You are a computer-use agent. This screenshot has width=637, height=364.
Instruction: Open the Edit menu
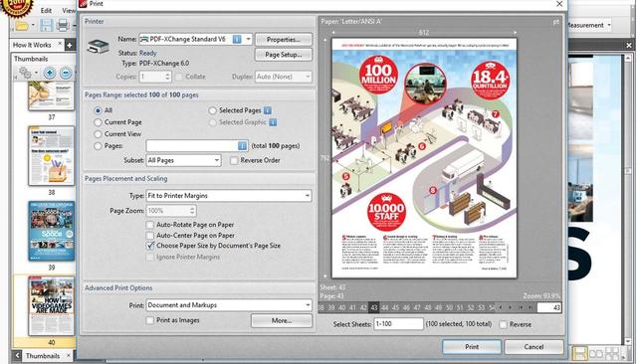[x=46, y=10]
